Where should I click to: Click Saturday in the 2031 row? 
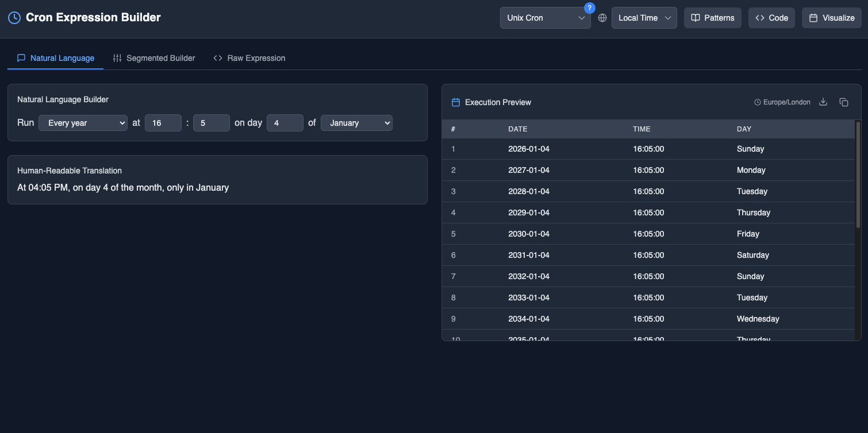pos(753,255)
